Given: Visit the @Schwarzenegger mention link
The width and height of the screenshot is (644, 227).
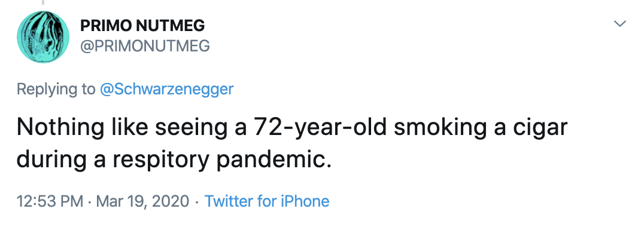Looking at the screenshot, I should click(167, 89).
